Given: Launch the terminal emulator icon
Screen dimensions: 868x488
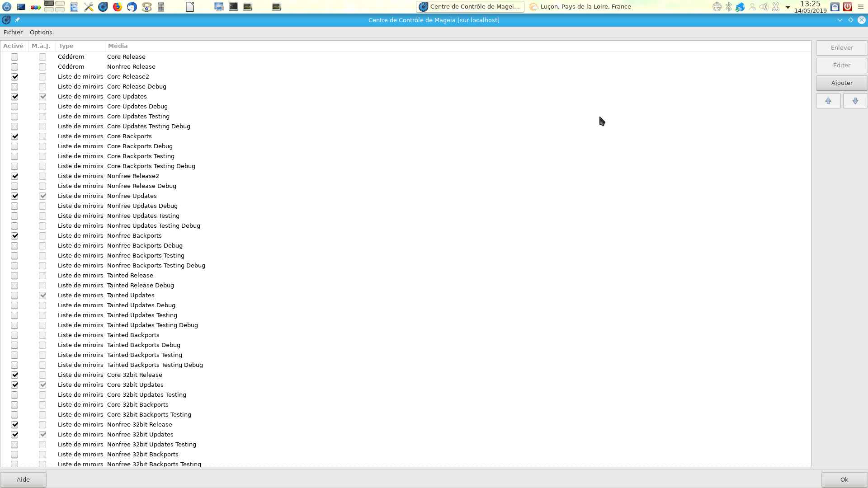Looking at the screenshot, I should click(233, 7).
